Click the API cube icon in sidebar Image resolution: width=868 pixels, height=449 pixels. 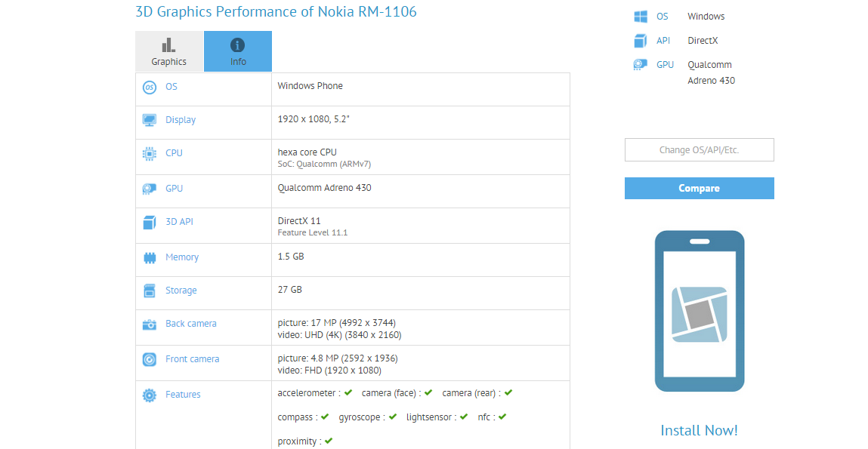[x=641, y=41]
